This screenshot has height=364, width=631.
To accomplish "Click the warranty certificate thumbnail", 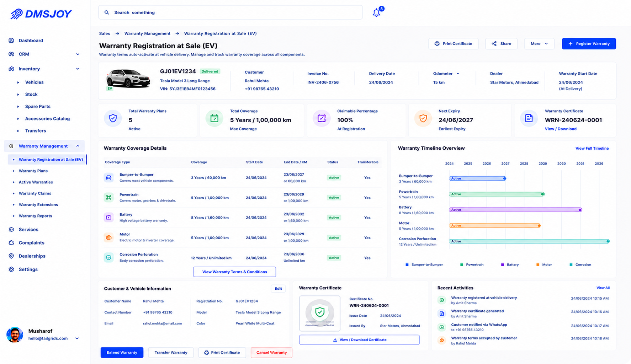I will coord(320,313).
